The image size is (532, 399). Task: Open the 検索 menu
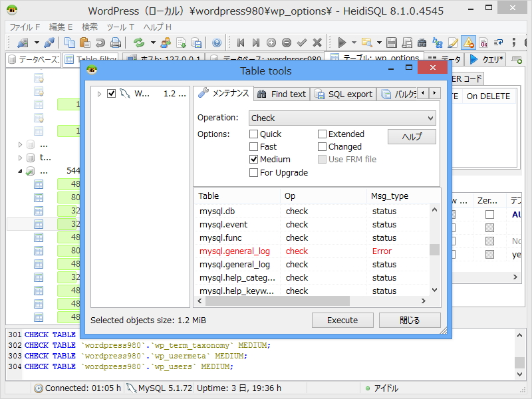click(90, 27)
